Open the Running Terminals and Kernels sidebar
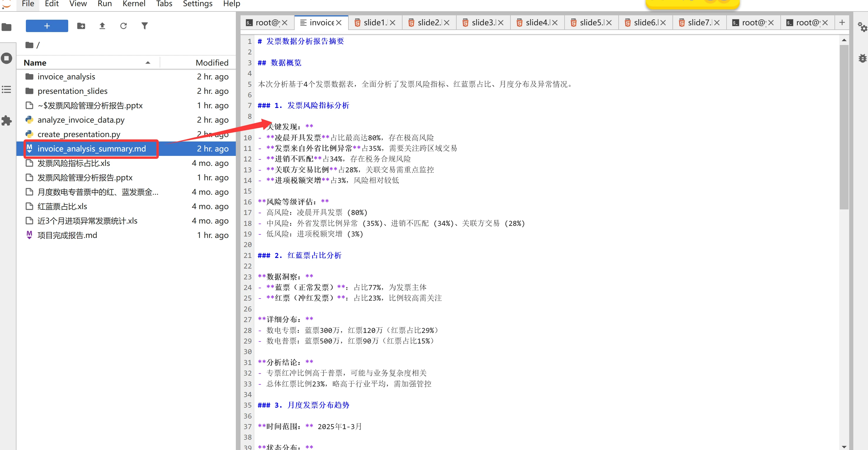 point(6,58)
